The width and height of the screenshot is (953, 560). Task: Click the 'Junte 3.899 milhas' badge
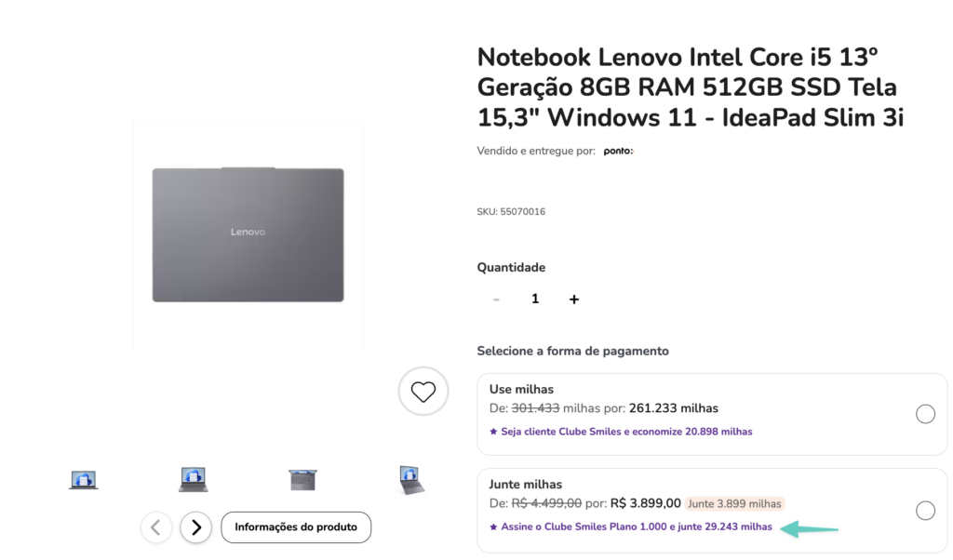[734, 503]
